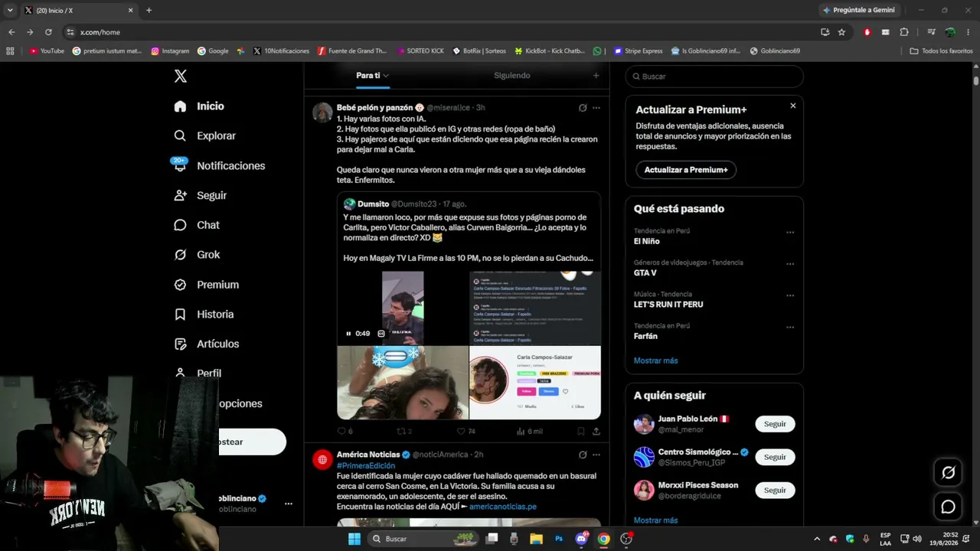Open the Chrome three-dot menu
This screenshot has width=980, height=551.
[969, 32]
